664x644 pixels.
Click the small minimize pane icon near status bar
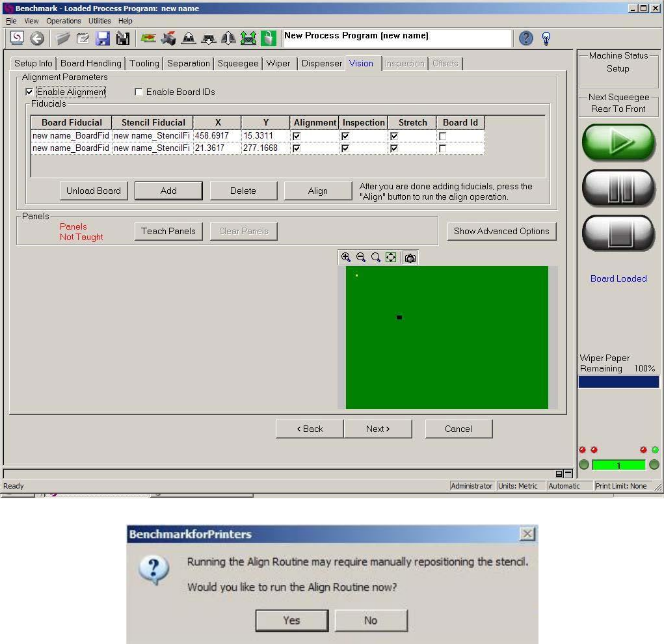568,474
